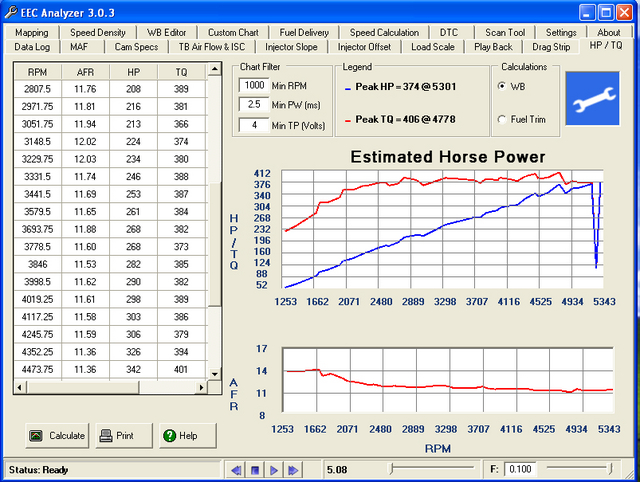
Task: Maximize the EEC Analyzer window
Action: click(x=606, y=13)
